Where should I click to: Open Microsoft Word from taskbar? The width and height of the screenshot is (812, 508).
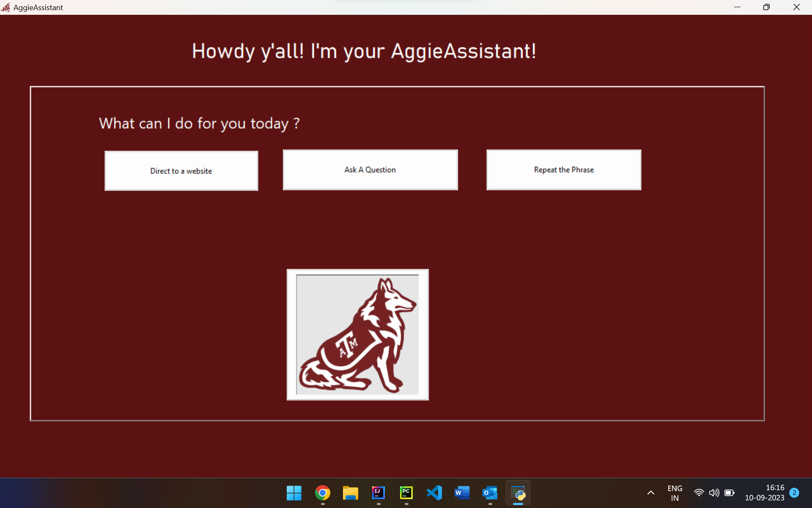[x=462, y=493]
